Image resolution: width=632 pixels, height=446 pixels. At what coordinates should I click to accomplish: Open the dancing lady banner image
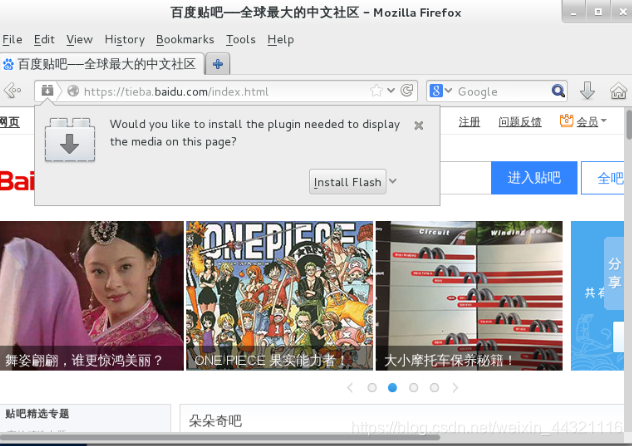click(91, 296)
